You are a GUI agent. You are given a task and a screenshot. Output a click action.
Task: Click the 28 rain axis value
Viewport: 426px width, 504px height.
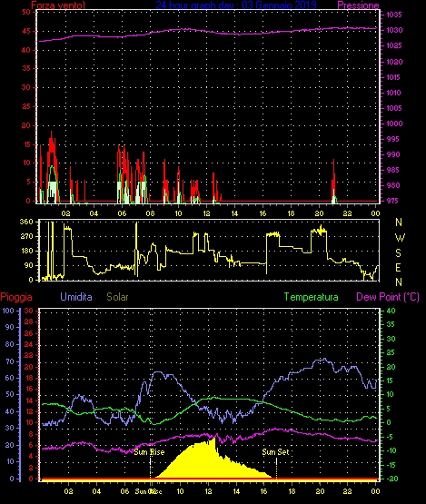29,322
